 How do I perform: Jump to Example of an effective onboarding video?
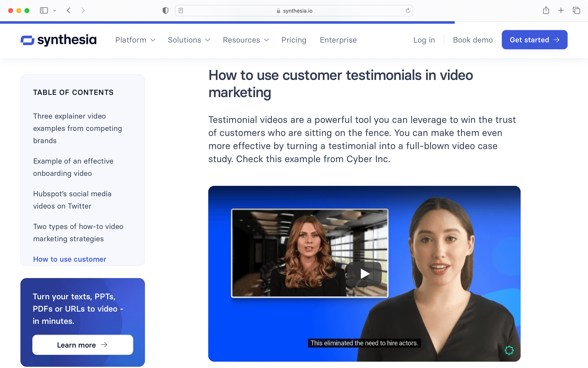coord(73,167)
